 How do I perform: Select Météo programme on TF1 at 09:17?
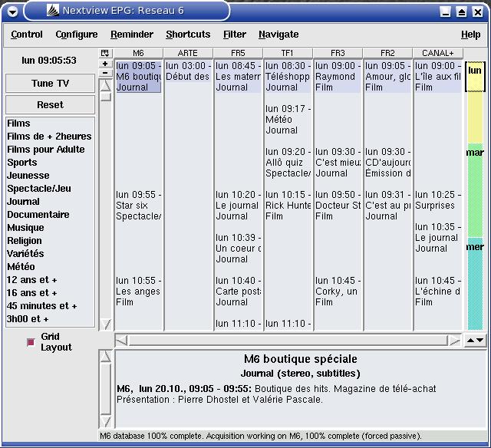288,120
